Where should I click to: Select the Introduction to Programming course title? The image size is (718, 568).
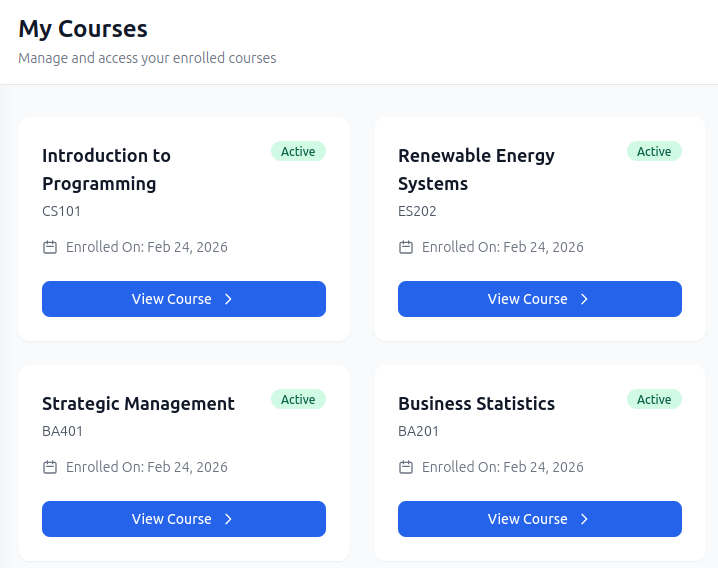[106, 169]
